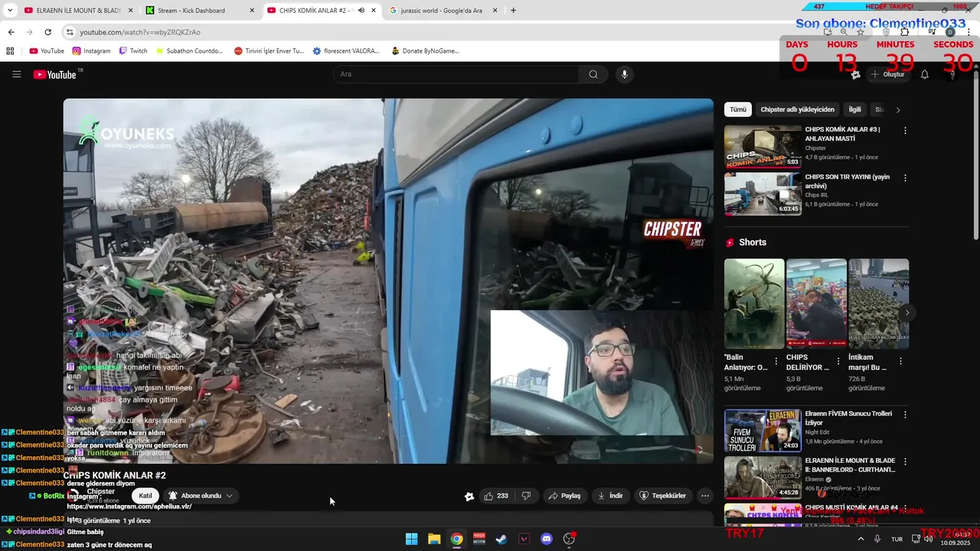Mute the CHIPS KOMİK ANLAR tab audio
Screen dimensions: 980x551
pyautogui.click(x=361, y=11)
